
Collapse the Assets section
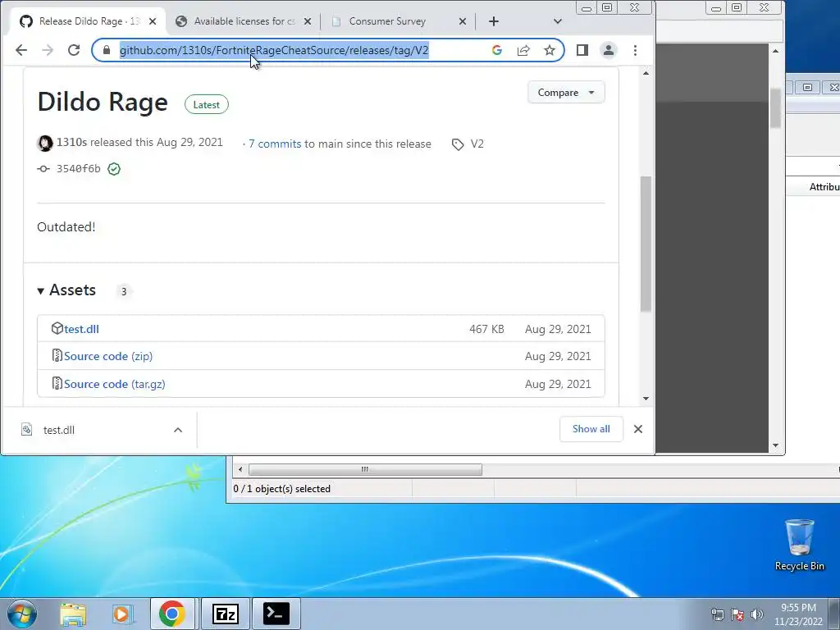[66, 290]
